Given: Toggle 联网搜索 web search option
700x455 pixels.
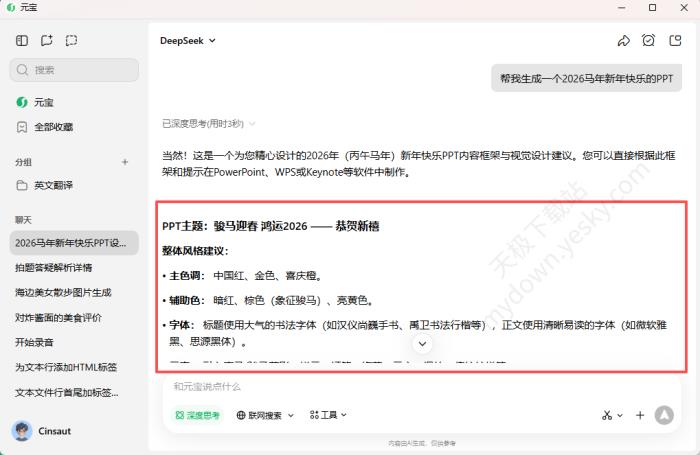Looking at the screenshot, I should click(265, 415).
